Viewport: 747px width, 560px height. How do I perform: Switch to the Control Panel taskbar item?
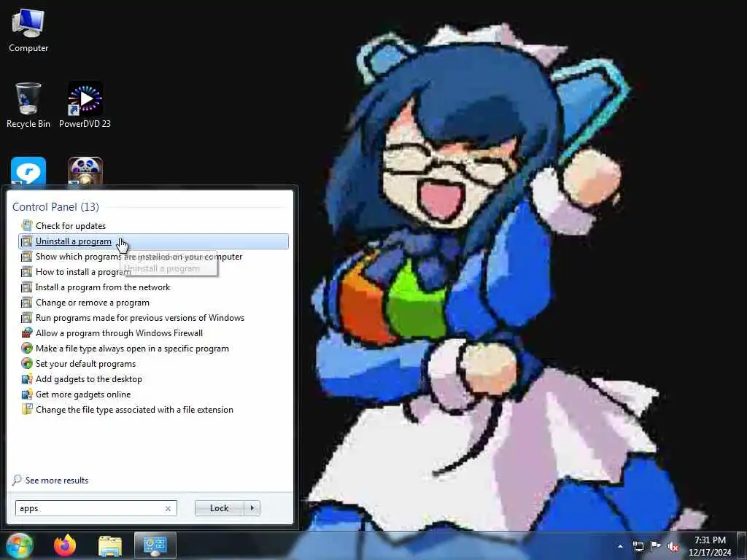[x=155, y=545]
